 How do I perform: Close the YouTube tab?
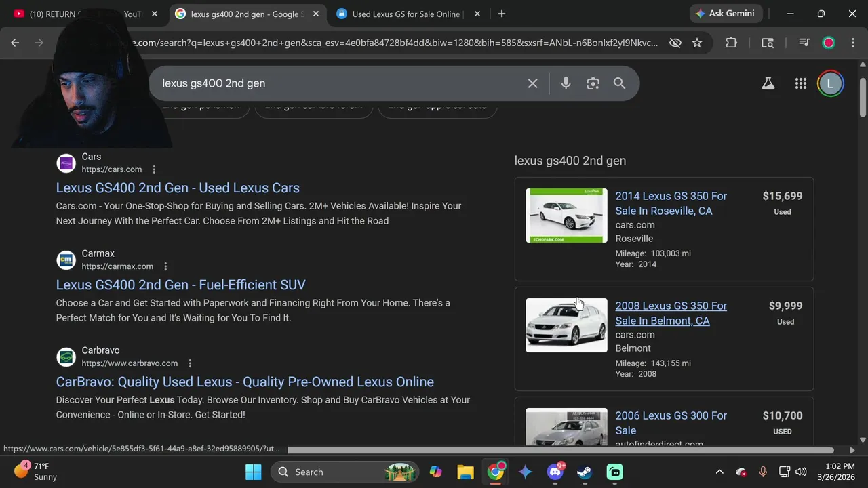pos(155,14)
